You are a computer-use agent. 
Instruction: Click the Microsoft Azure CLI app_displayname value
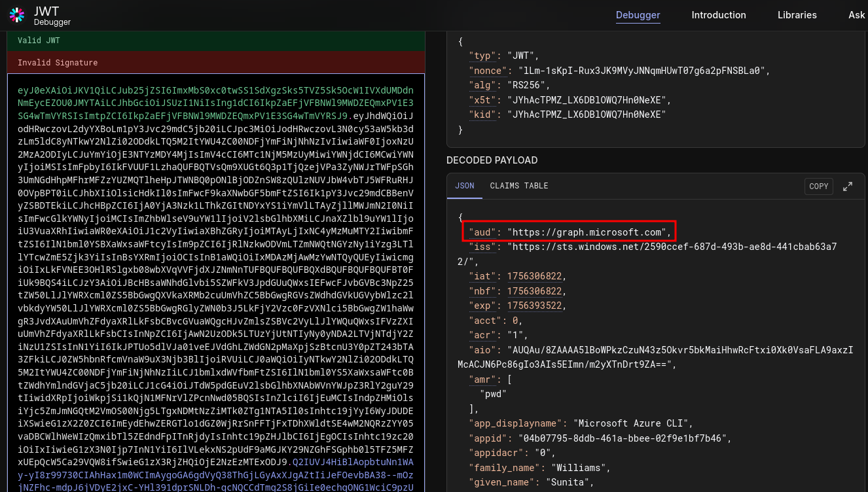[631, 423]
